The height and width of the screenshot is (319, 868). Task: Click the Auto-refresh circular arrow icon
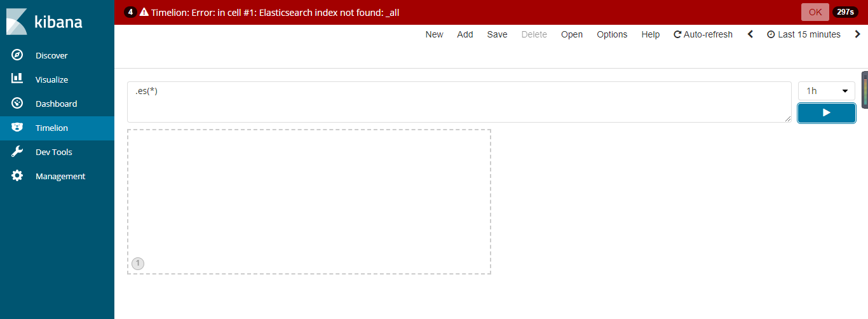[677, 34]
